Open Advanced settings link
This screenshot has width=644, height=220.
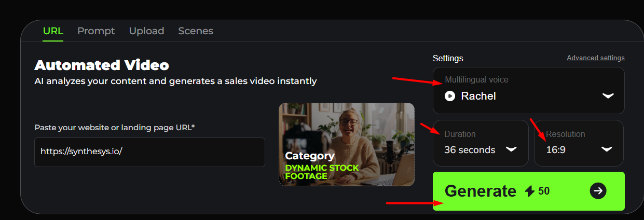[x=596, y=58]
